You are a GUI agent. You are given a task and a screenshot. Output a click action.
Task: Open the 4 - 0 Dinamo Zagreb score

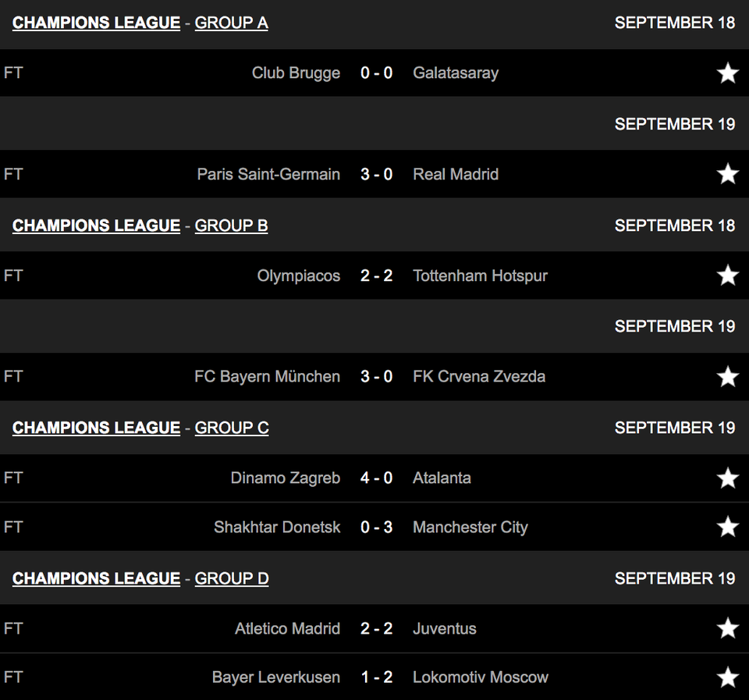click(x=376, y=478)
